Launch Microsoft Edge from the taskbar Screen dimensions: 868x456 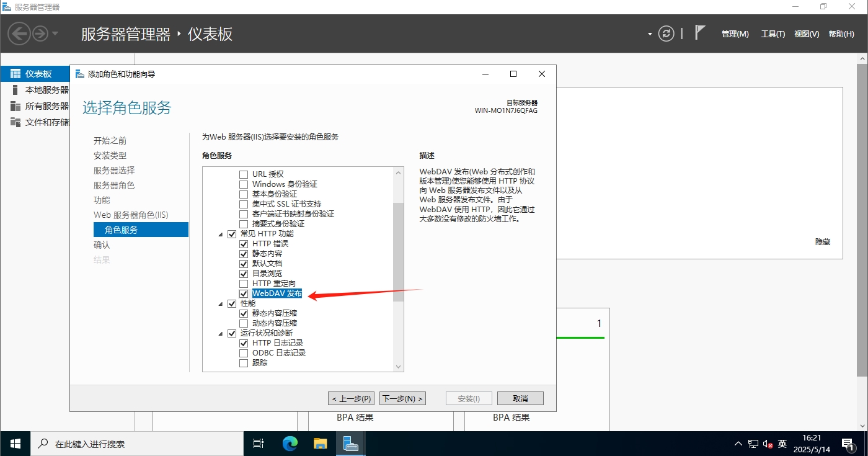[x=290, y=444]
